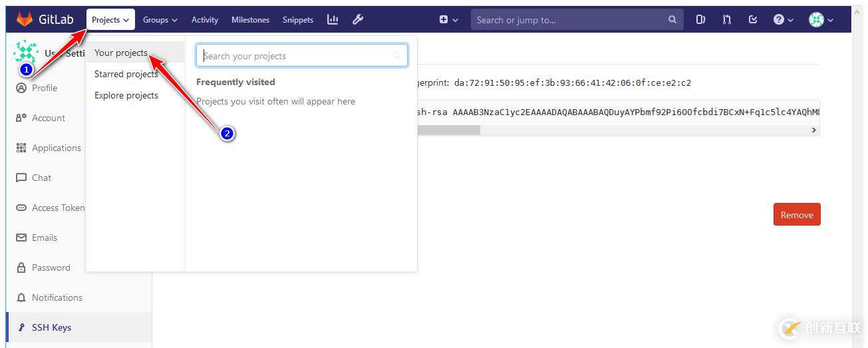Click the Account icon in sidebar
This screenshot has width=868, height=348.
point(21,118)
